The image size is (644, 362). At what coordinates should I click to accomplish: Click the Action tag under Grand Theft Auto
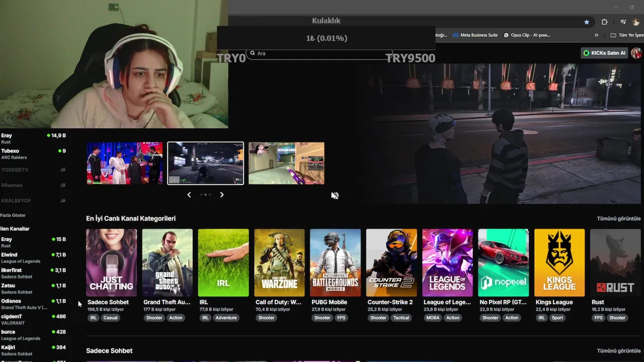(176, 318)
